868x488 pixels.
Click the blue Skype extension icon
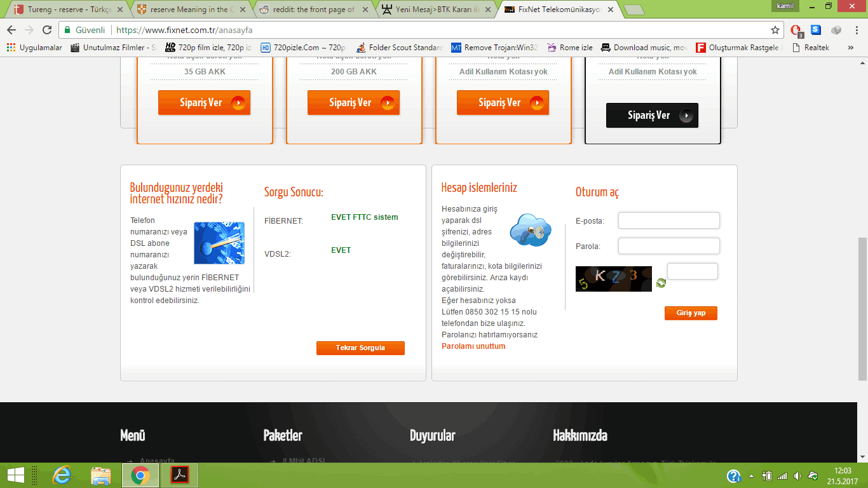click(816, 30)
